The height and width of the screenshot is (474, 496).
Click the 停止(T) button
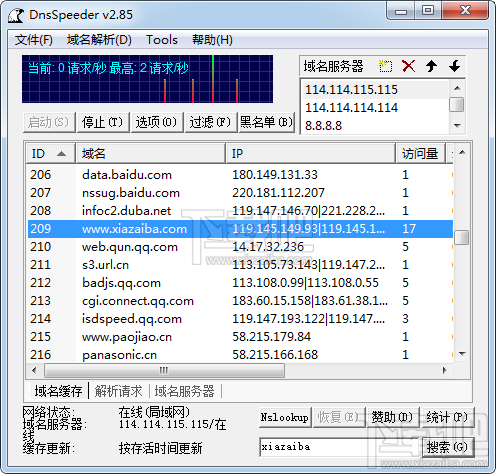(x=103, y=122)
